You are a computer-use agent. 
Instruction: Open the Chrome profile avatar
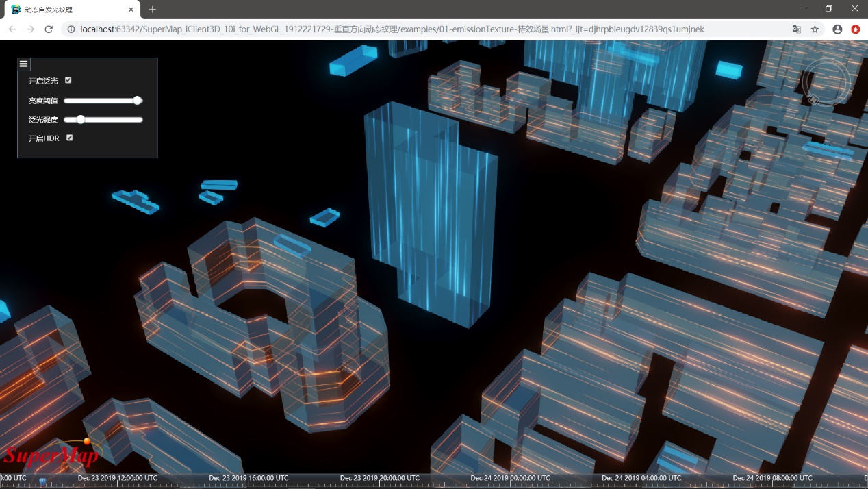837,29
